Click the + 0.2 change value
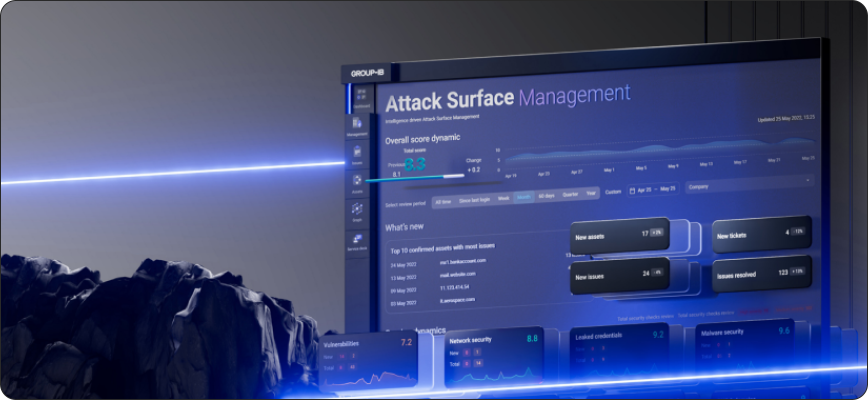 click(x=473, y=170)
